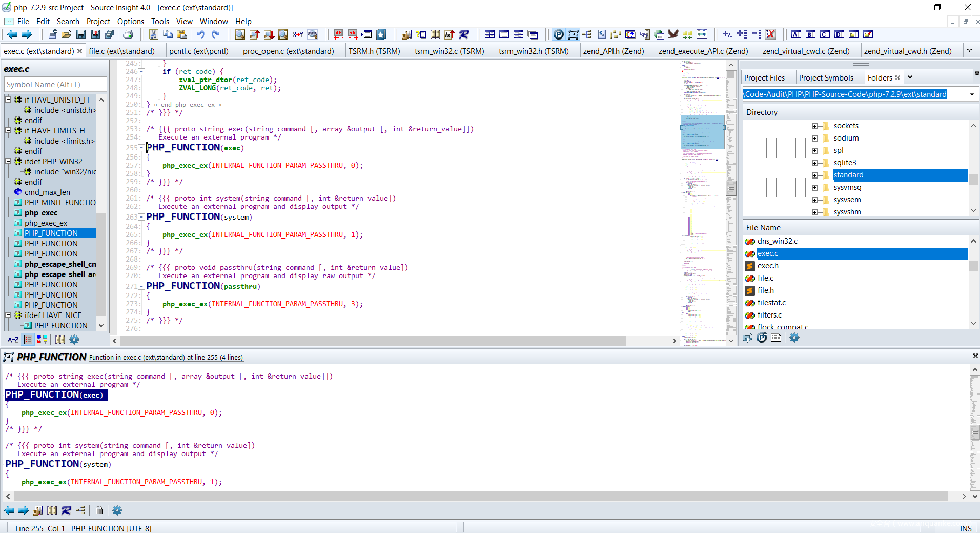
Task: Collapse the 'if HAVE_UNISTD_H' symbol node
Action: point(8,100)
